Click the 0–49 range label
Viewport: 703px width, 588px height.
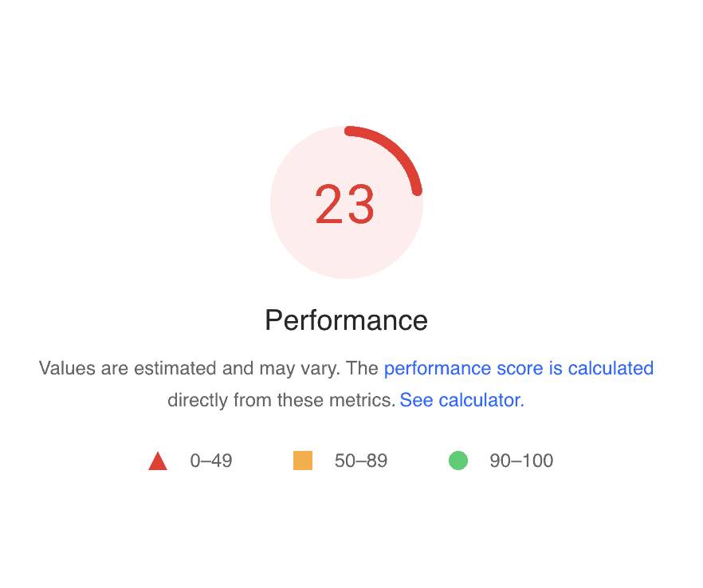click(x=211, y=461)
